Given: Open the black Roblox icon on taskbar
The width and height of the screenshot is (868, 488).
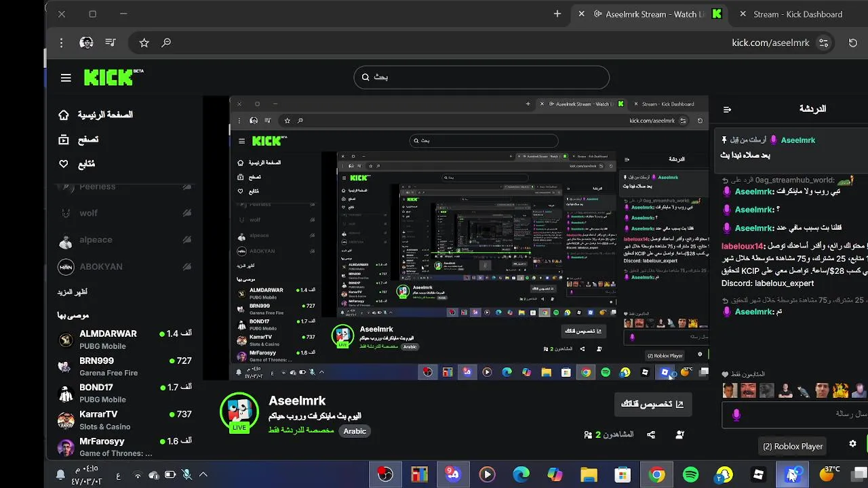Looking at the screenshot, I should (x=758, y=474).
